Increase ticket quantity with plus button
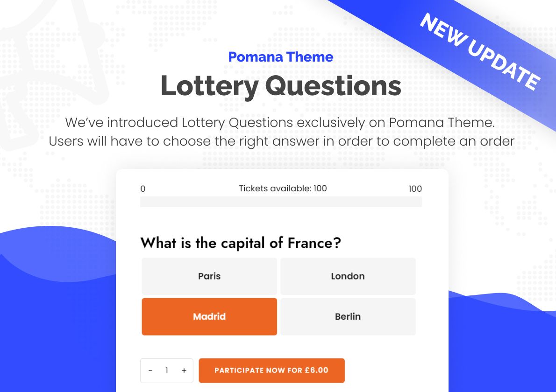 pos(184,371)
